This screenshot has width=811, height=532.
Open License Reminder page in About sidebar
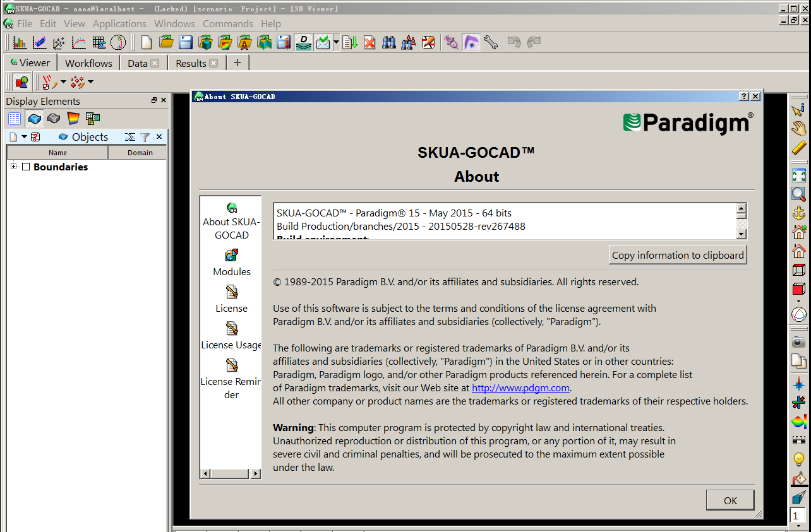click(x=232, y=379)
